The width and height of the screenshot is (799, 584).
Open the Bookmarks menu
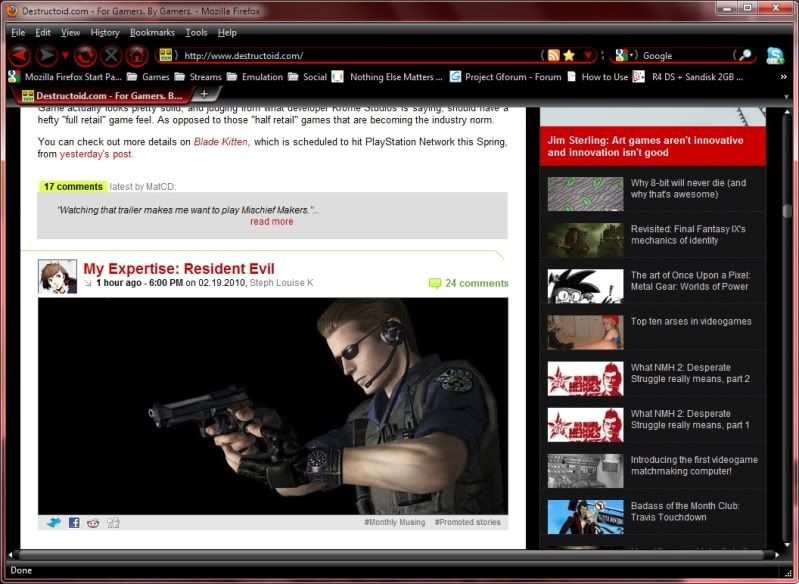point(152,33)
